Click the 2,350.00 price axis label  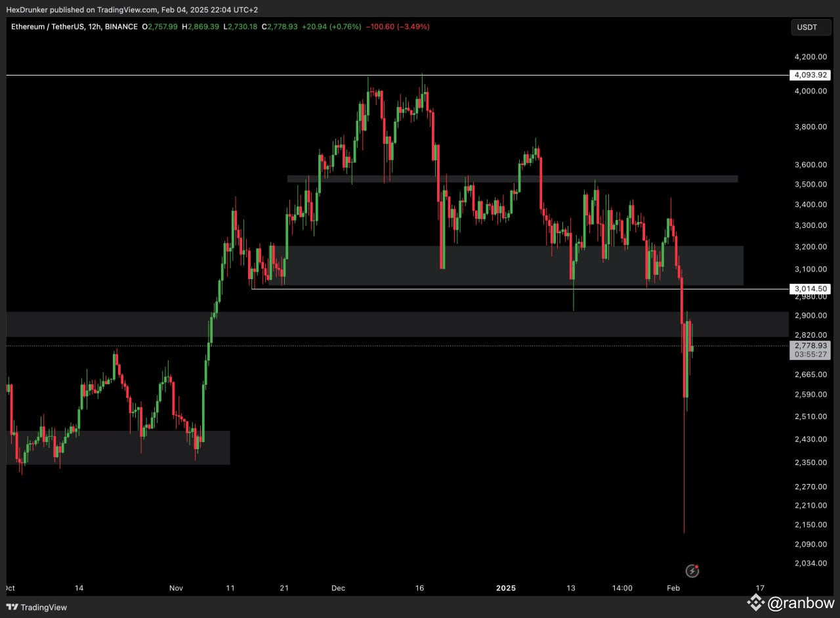tap(811, 463)
